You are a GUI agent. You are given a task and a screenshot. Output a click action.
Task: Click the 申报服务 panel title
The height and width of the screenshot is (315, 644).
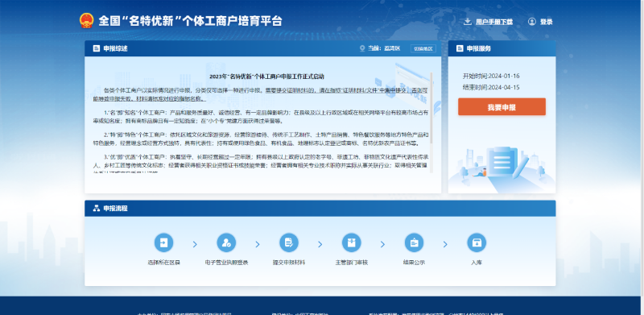[x=479, y=48]
